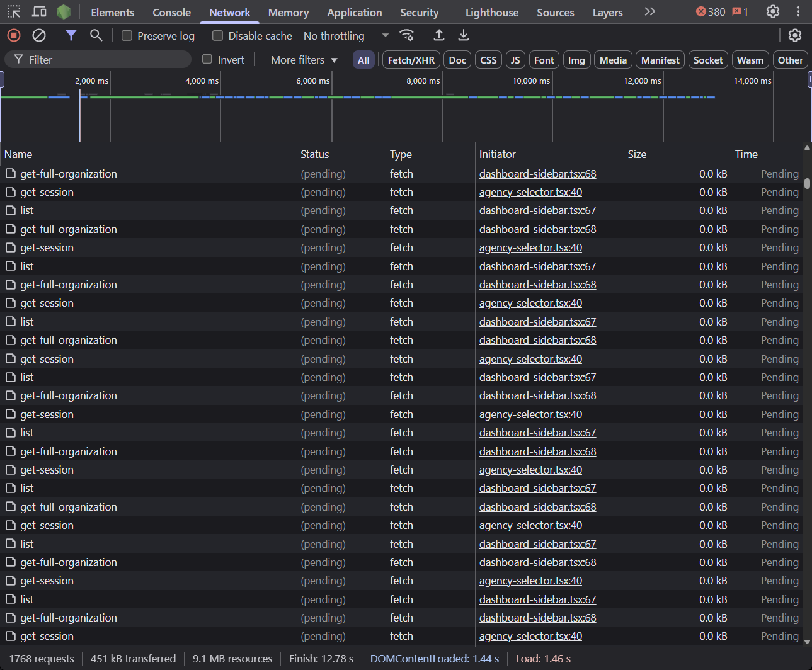Select the first list request row
This screenshot has width=812, height=670.
point(401,210)
